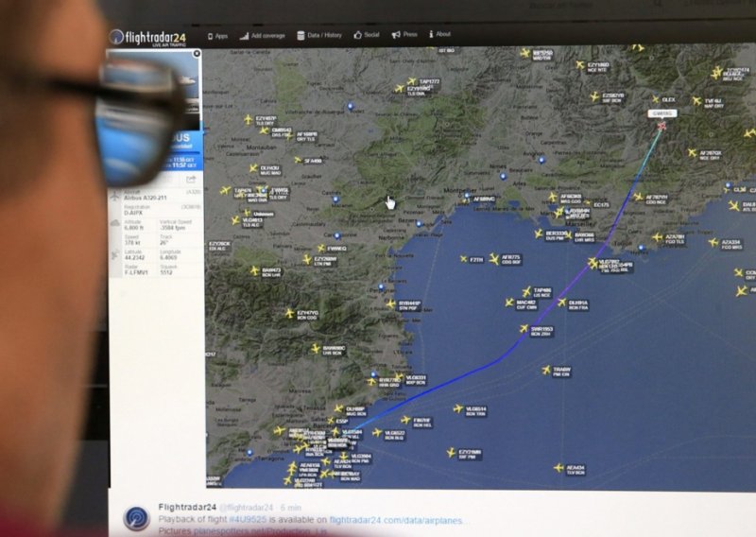Image resolution: width=756 pixels, height=537 pixels.
Task: Click the Flightradar24 tweet avatar
Action: pyautogui.click(x=137, y=517)
